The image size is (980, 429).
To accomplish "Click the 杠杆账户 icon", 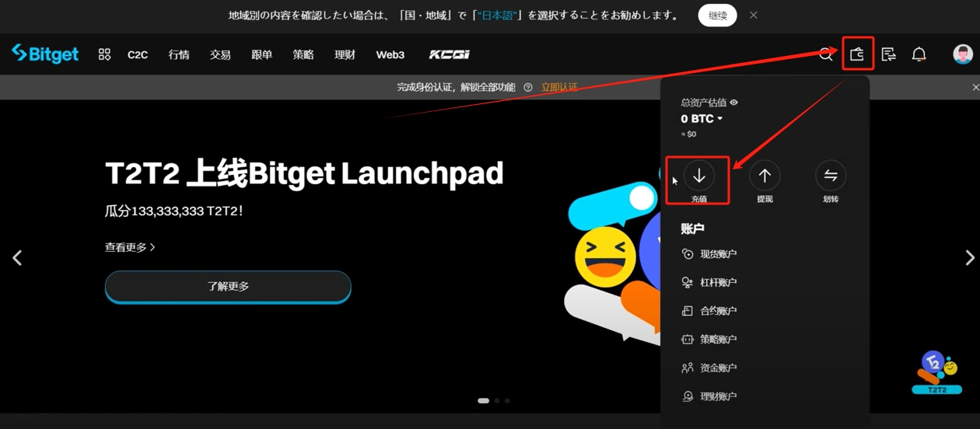I will click(688, 283).
